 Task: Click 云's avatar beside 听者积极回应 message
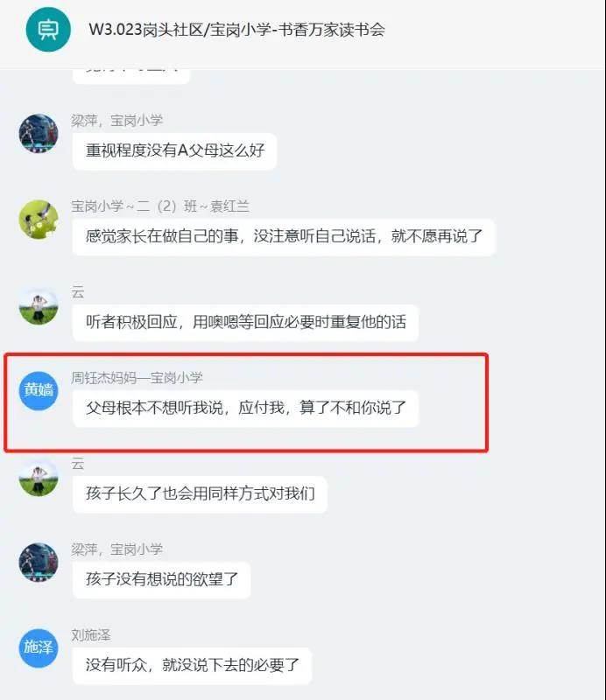coord(39,305)
